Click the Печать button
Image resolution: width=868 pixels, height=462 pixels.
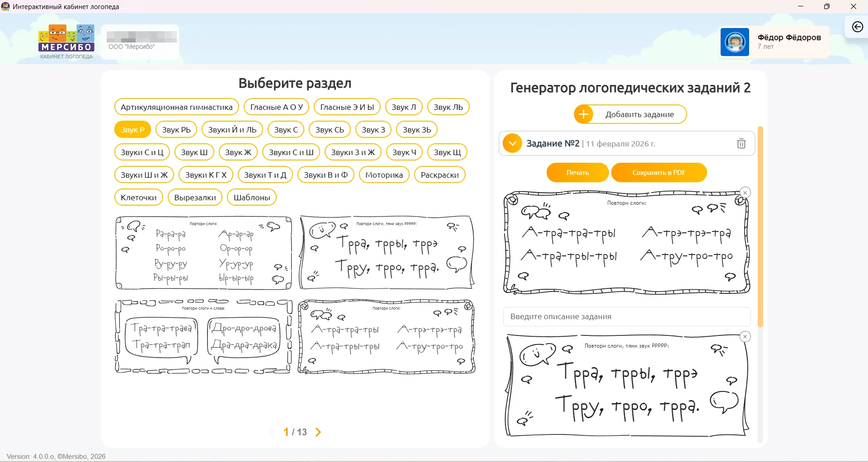point(577,173)
